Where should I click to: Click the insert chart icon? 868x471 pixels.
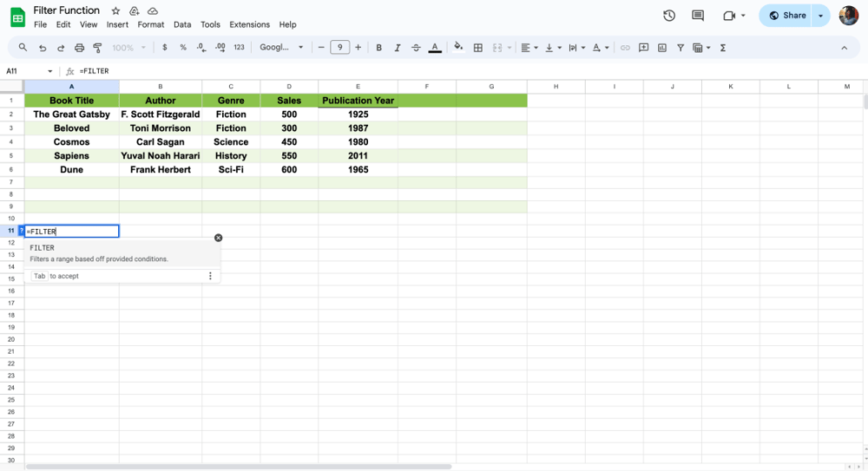coord(662,48)
